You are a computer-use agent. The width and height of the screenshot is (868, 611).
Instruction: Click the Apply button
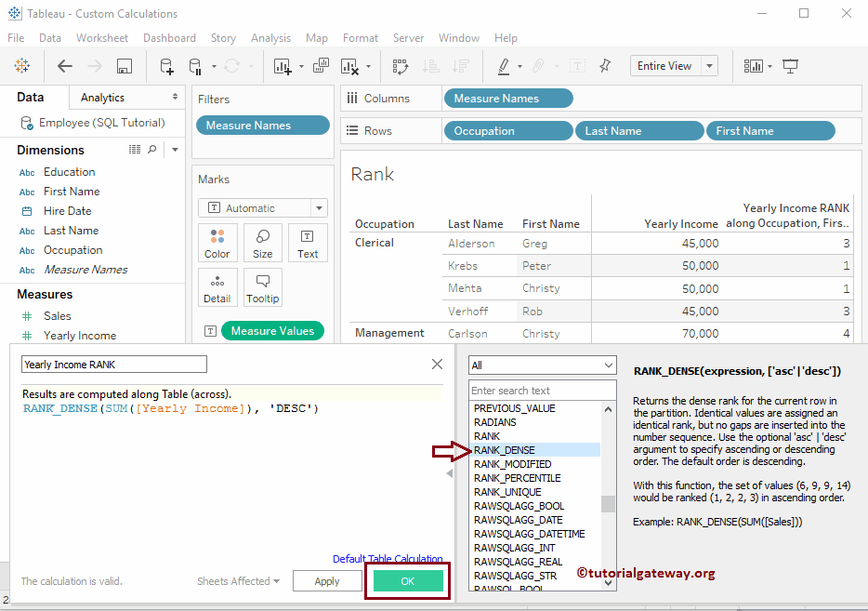(327, 581)
